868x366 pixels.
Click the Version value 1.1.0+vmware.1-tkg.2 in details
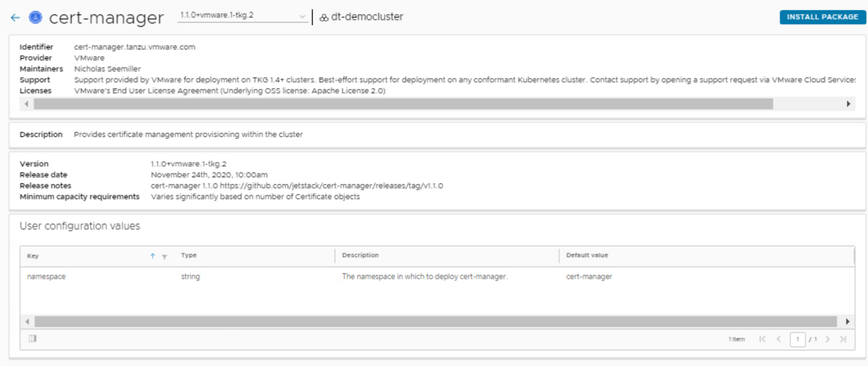point(189,164)
